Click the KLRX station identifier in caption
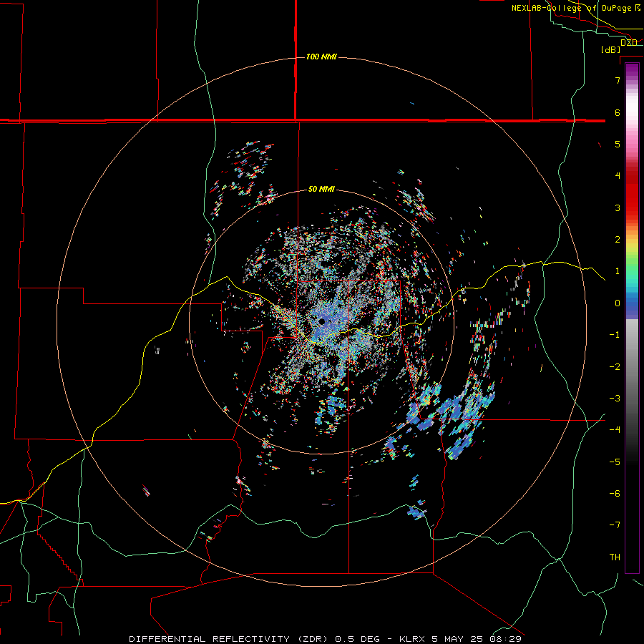This screenshot has height=644, width=644. click(414, 639)
